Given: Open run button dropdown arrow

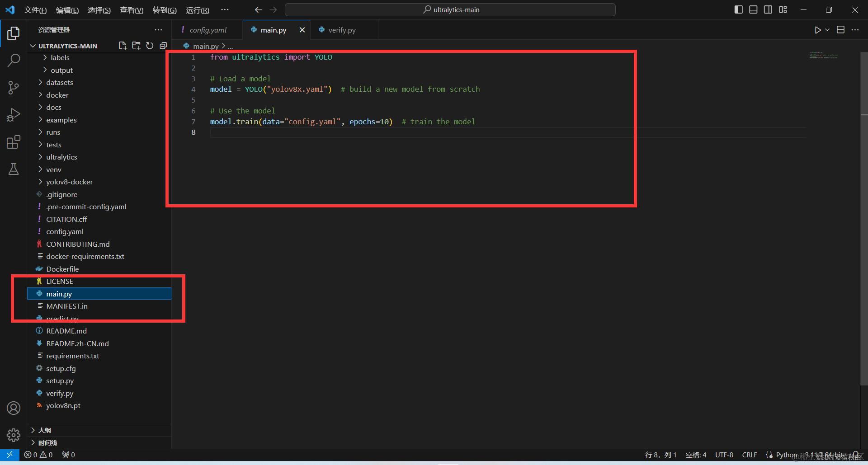Looking at the screenshot, I should [x=827, y=30].
